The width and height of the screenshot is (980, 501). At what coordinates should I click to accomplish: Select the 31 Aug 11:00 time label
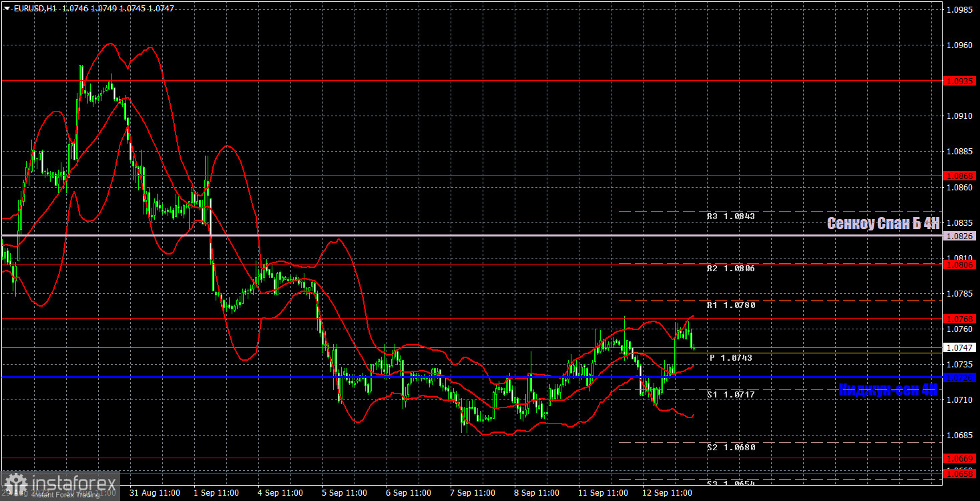(154, 493)
